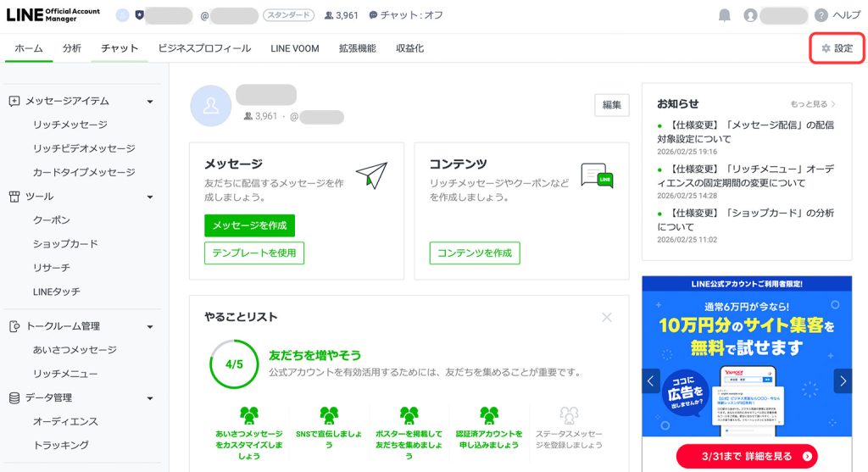Click the customize greeting message icon
This screenshot has height=472, width=868.
pyautogui.click(x=249, y=415)
